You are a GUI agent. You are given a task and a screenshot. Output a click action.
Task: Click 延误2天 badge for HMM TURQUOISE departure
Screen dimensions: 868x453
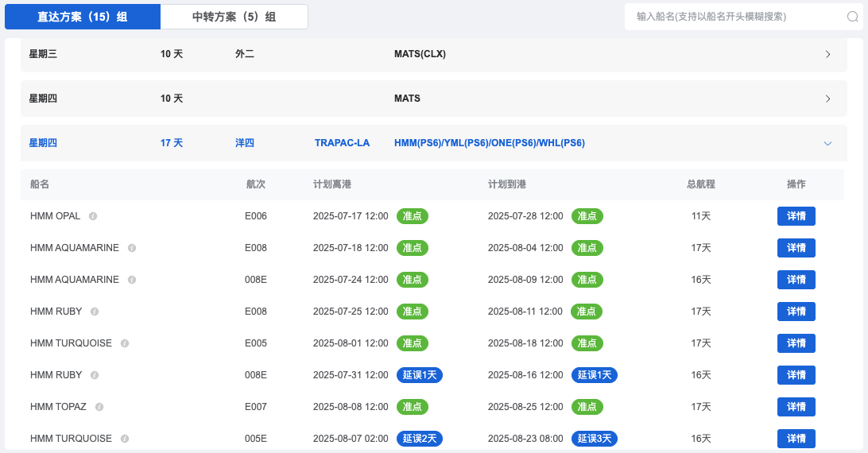[419, 439]
